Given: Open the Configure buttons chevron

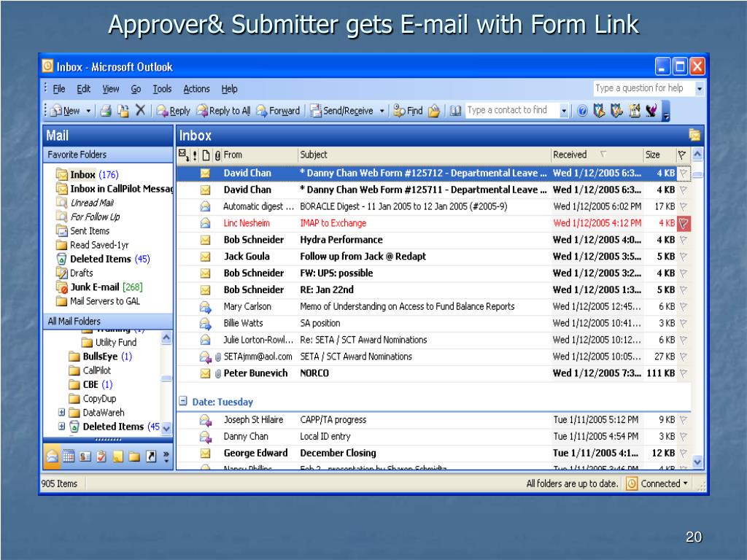Looking at the screenshot, I should 166,456.
